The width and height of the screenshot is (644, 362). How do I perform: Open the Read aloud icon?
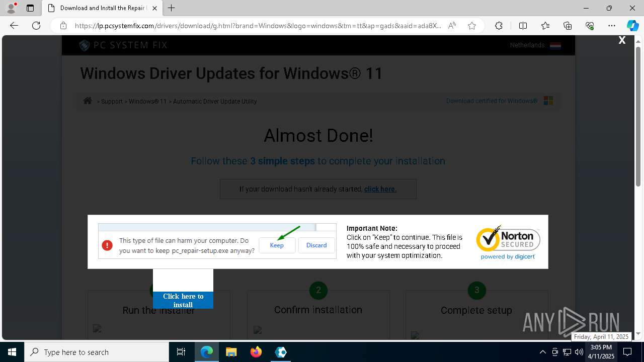452,26
